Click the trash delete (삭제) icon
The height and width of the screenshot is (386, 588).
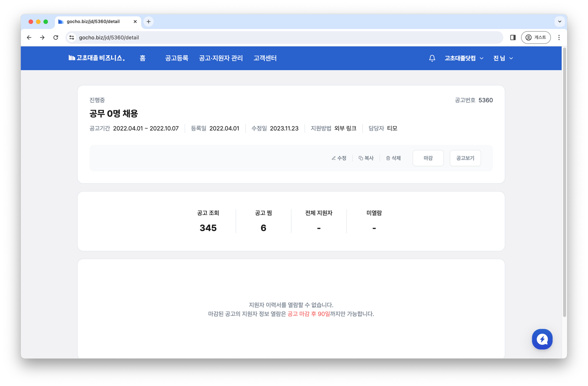388,158
